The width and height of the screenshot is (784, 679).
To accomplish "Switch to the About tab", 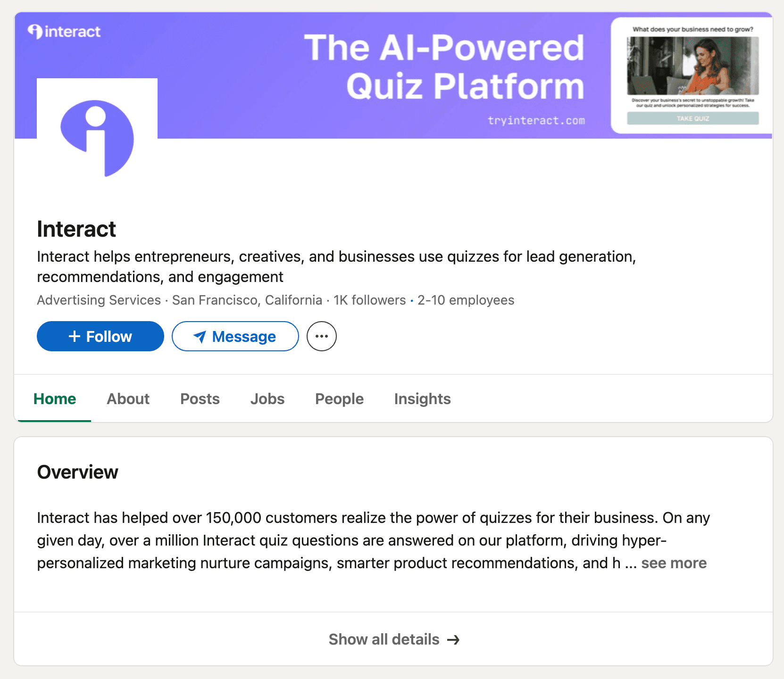I will click(x=128, y=399).
